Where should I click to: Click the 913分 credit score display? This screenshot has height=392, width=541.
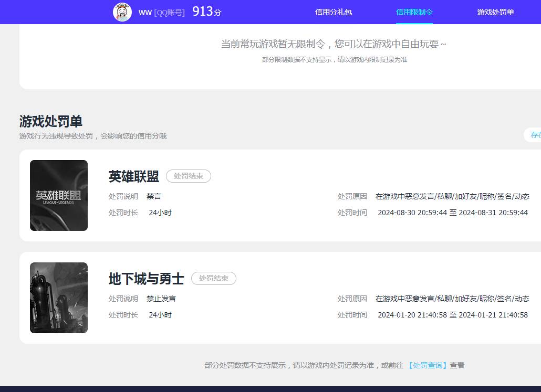(x=205, y=11)
